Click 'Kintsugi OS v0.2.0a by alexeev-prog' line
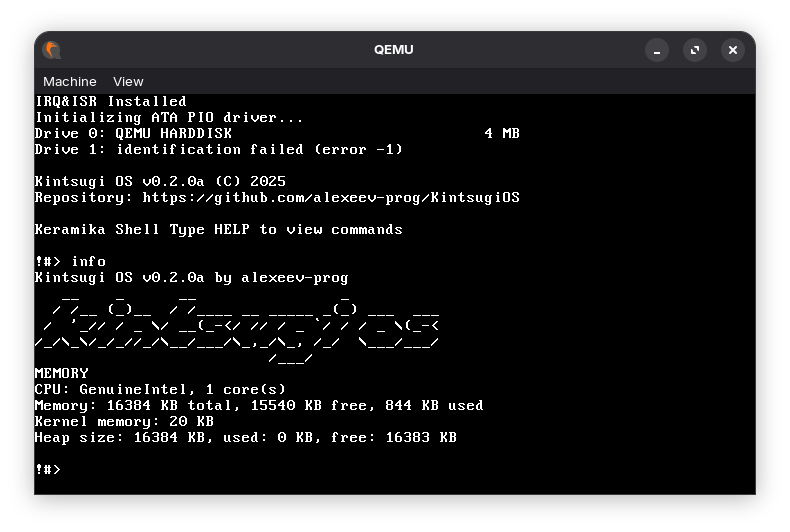This screenshot has height=532, width=790. 191,278
